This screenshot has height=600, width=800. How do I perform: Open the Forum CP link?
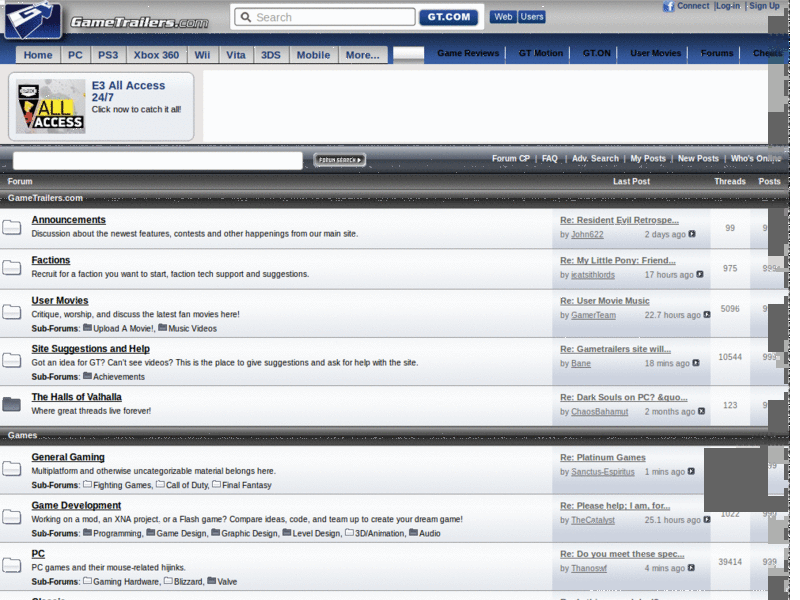coord(511,159)
